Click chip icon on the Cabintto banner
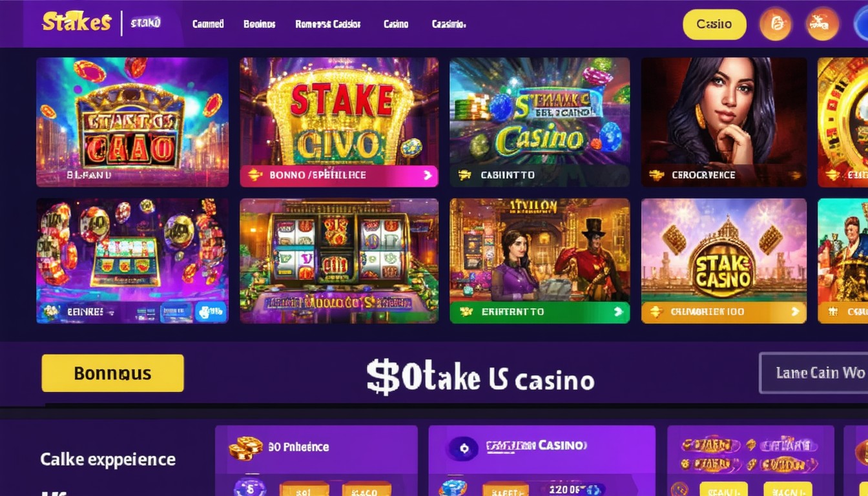 tap(464, 175)
